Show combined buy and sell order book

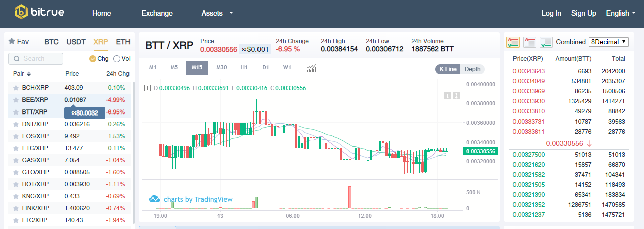click(x=513, y=42)
